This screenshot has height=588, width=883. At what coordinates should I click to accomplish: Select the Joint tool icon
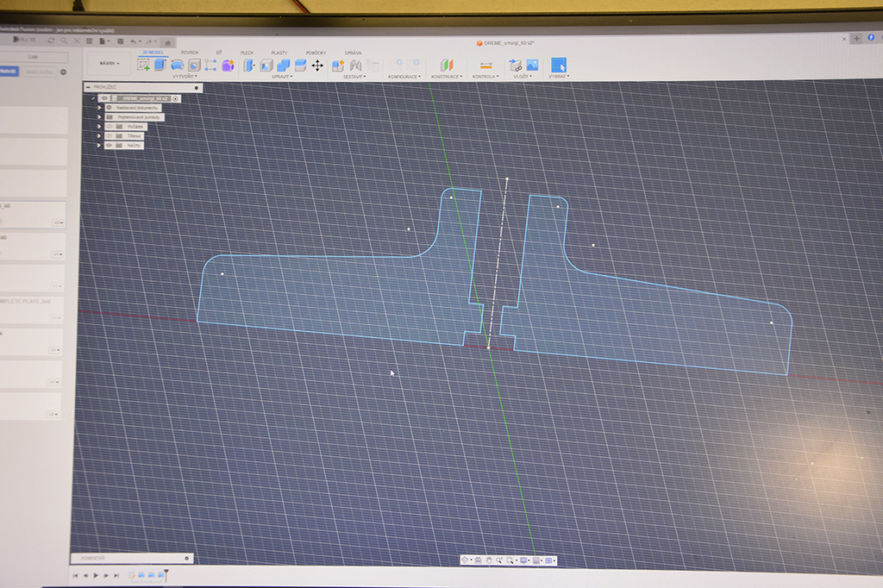(355, 66)
